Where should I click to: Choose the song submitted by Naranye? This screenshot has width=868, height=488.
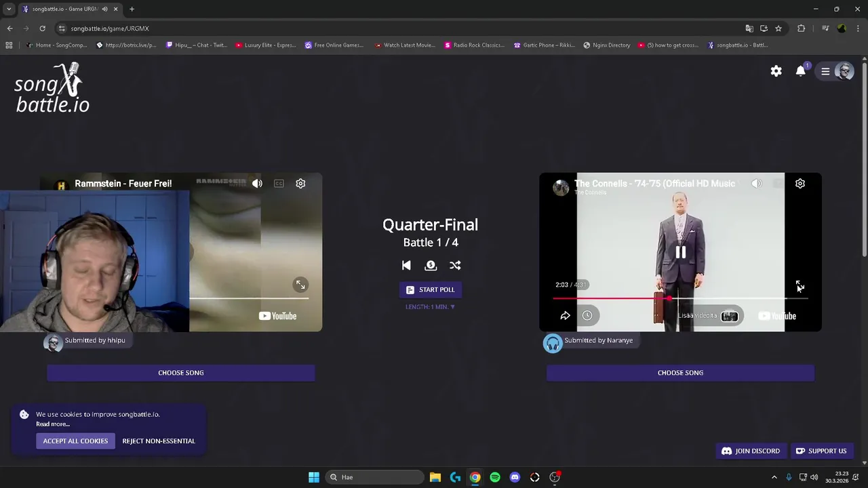click(680, 373)
